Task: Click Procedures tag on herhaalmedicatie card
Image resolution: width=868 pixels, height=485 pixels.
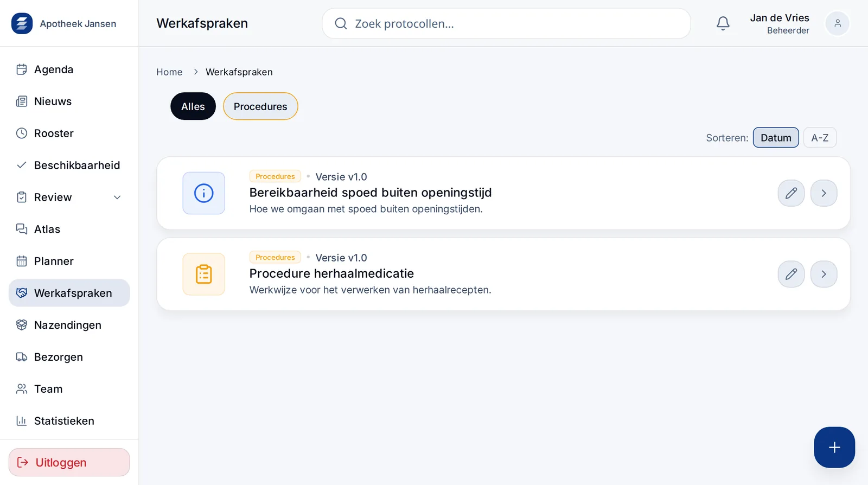Action: tap(275, 257)
